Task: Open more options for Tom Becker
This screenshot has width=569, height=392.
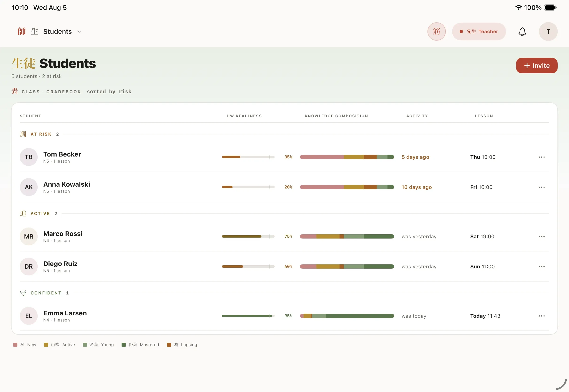Action: (x=541, y=157)
